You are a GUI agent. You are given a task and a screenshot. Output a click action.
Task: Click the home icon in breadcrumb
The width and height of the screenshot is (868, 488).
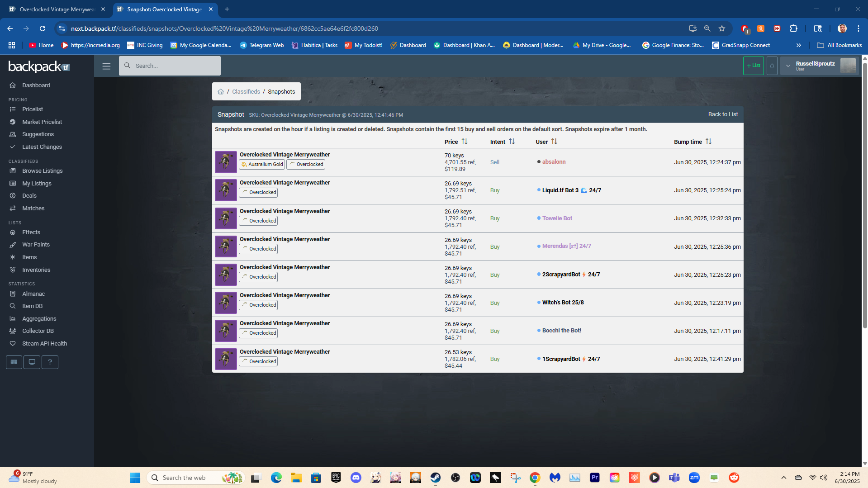click(x=221, y=92)
